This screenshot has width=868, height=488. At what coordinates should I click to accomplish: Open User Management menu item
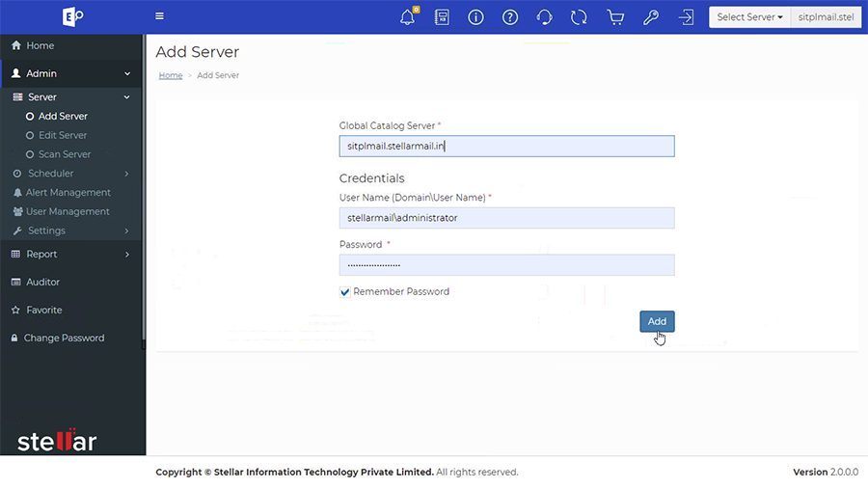coord(68,211)
